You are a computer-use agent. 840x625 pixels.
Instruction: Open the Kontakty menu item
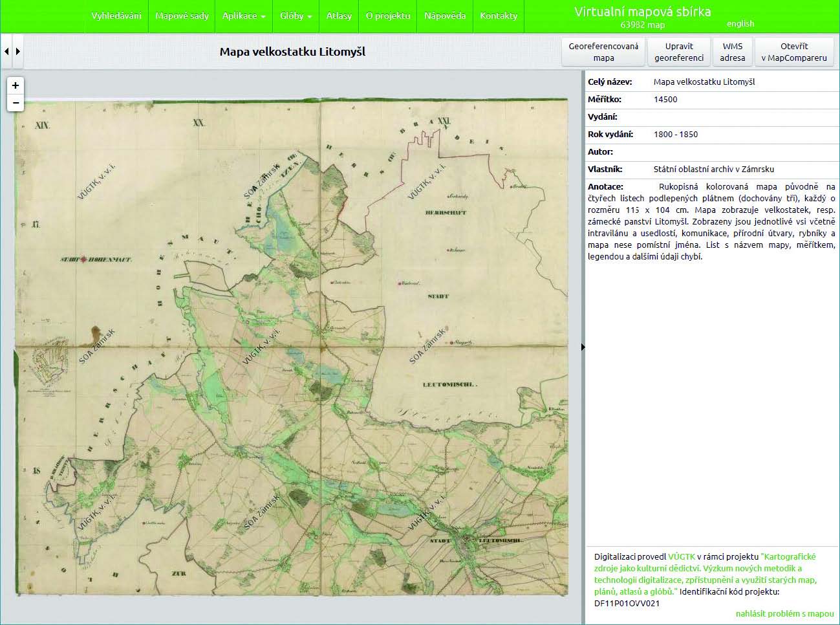(499, 16)
